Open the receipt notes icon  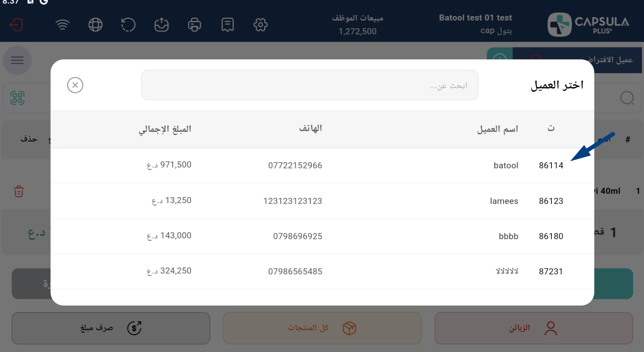click(x=228, y=25)
